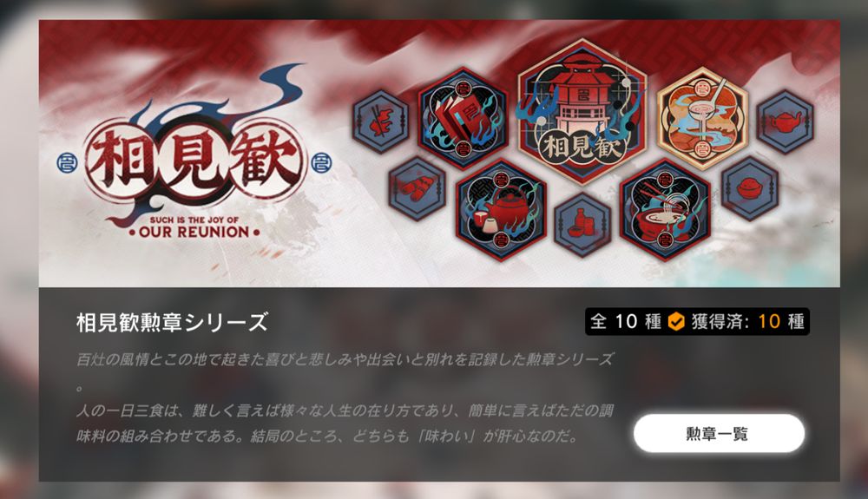868x499 pixels.
Task: Click the small sake bottle medal
Action: click(x=582, y=225)
